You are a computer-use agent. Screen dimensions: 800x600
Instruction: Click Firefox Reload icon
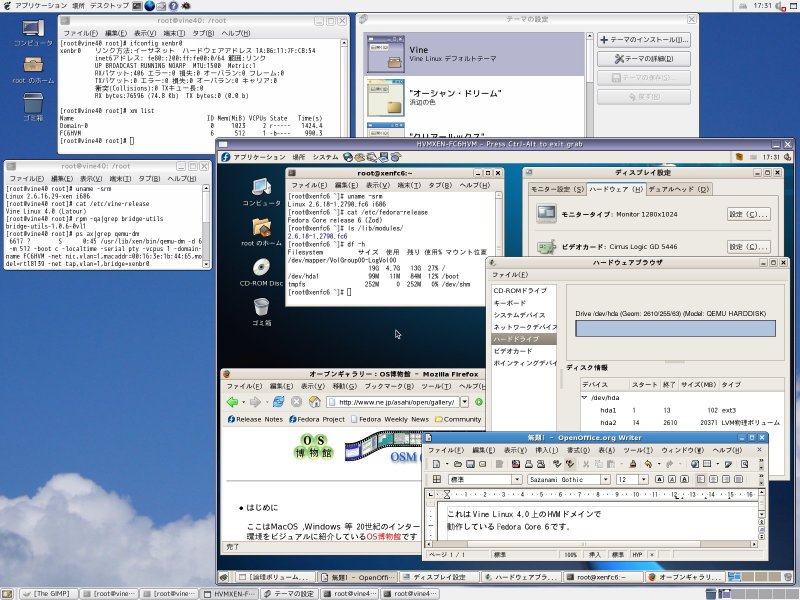coord(278,402)
